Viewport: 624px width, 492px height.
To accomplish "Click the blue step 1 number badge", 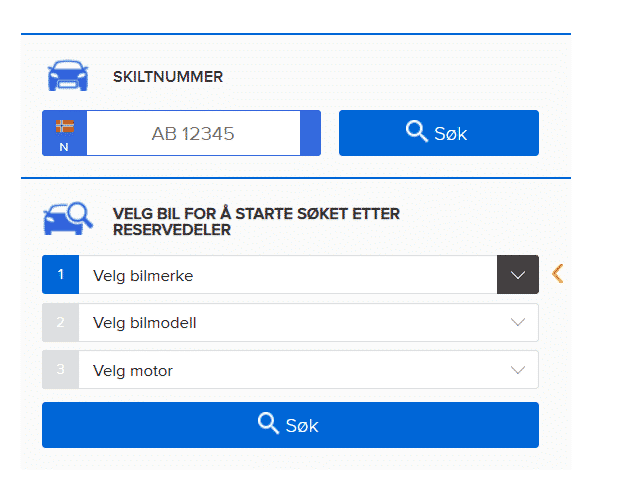I will (60, 274).
